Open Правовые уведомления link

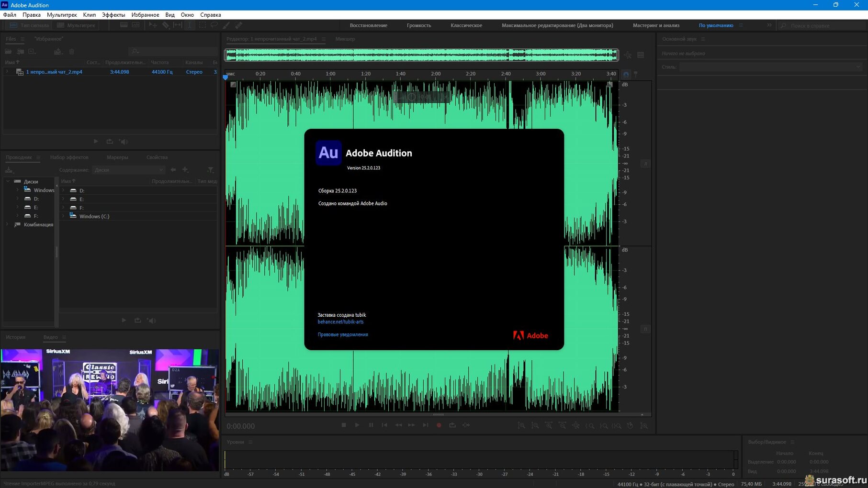(x=343, y=335)
